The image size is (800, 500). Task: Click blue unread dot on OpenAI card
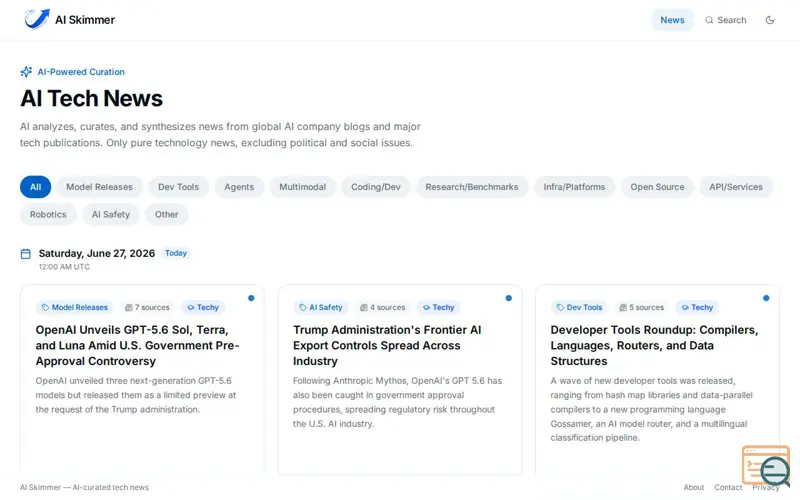pos(251,298)
